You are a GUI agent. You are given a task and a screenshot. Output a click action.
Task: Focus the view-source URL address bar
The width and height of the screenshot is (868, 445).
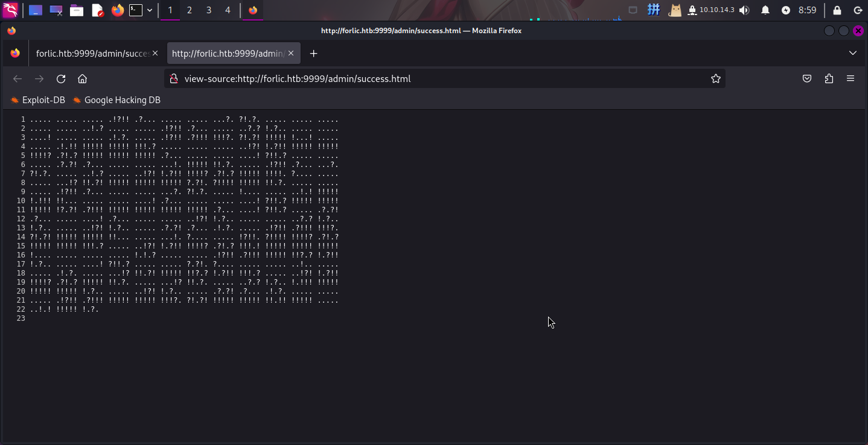pyautogui.click(x=444, y=79)
